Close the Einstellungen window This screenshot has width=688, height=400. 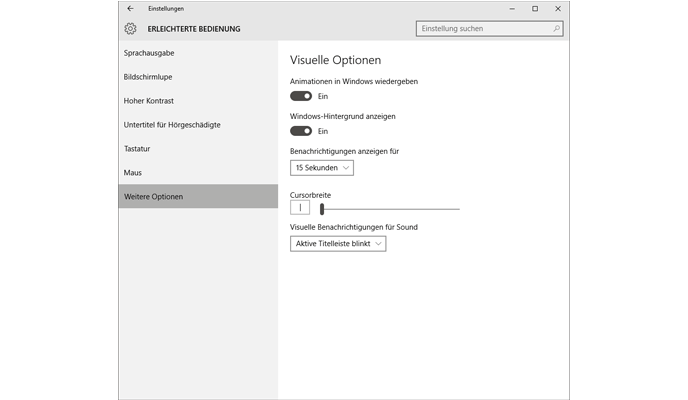click(x=559, y=8)
